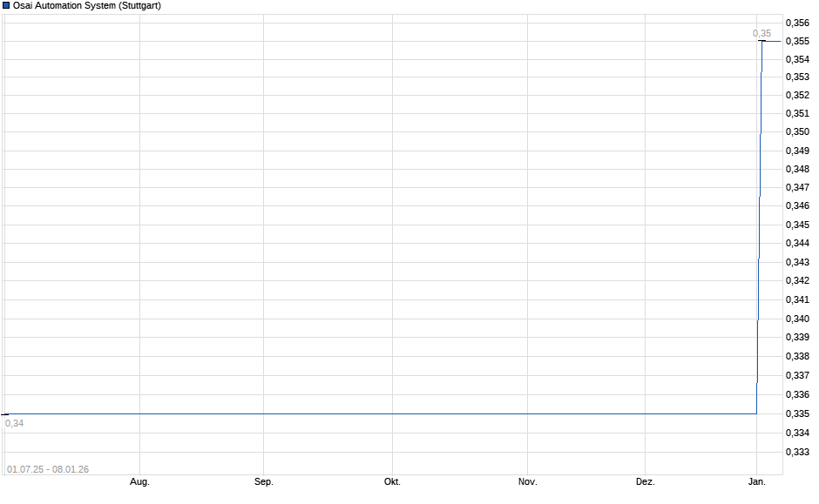Select the date range 01.07.25 - 08.01.26
This screenshot has width=819, height=504.
pos(48,469)
